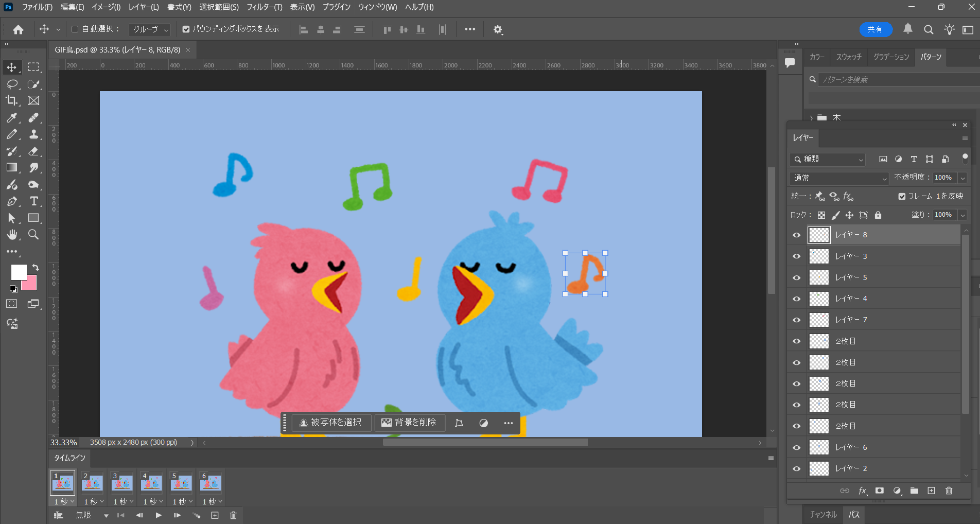Click the 被写体を選択 button

tap(331, 423)
